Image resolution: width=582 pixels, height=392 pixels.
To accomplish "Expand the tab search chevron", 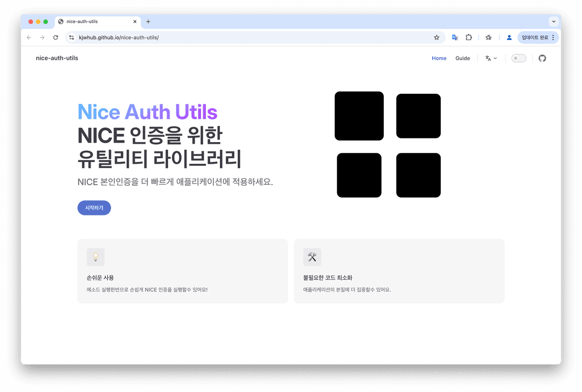I will (x=554, y=22).
